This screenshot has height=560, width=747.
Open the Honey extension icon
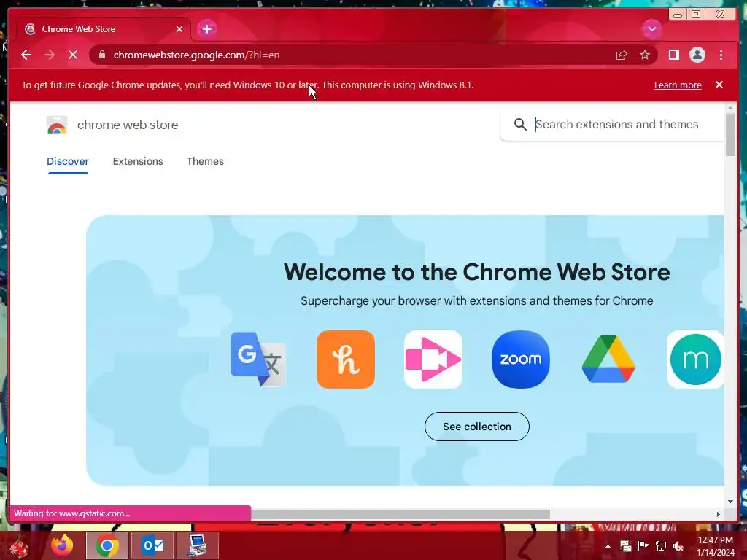coord(345,359)
